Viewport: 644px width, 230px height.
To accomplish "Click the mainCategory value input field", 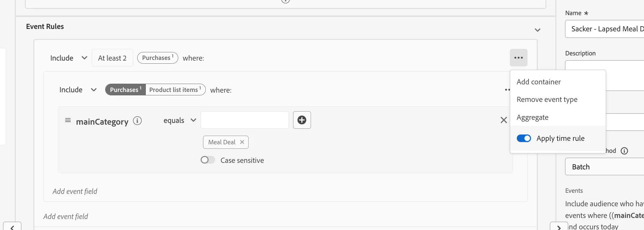I will [x=245, y=120].
